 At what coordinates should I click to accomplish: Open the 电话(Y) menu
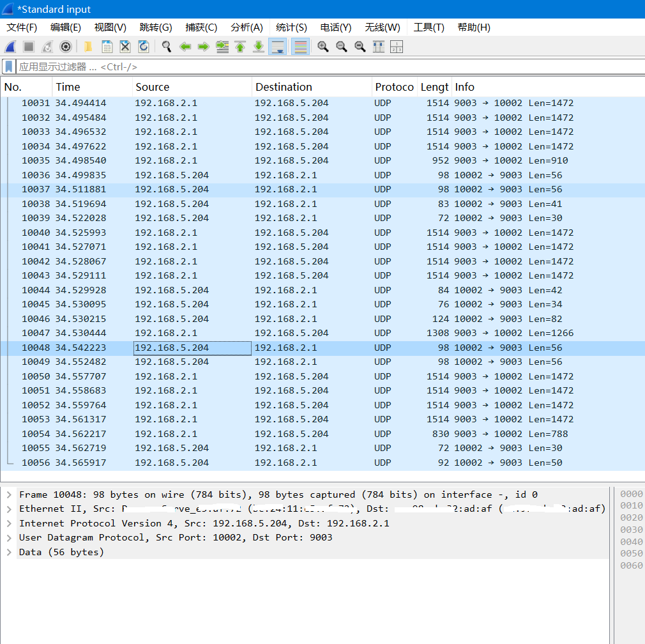(336, 27)
